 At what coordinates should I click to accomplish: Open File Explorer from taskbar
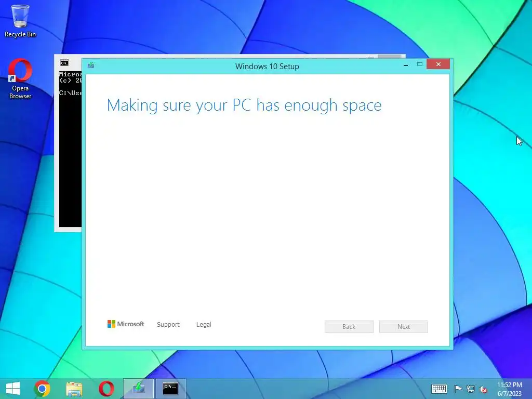pos(74,389)
